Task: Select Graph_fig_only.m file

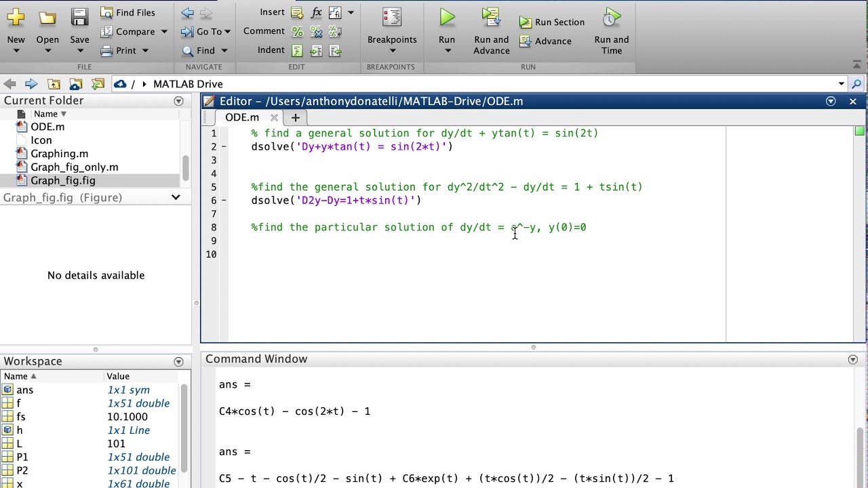Action: click(74, 167)
